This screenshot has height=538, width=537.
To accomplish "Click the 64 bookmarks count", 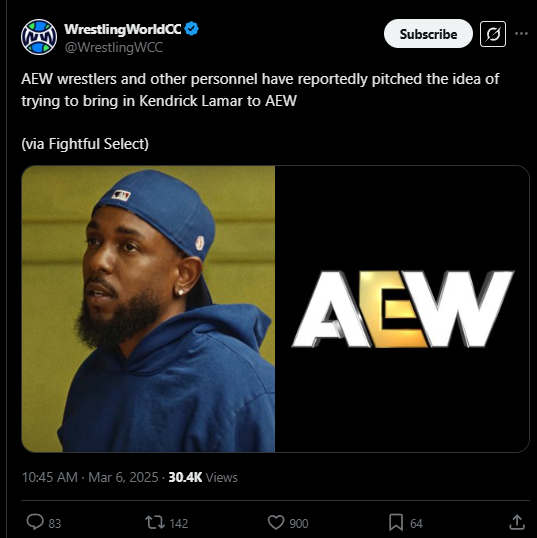I will [416, 524].
